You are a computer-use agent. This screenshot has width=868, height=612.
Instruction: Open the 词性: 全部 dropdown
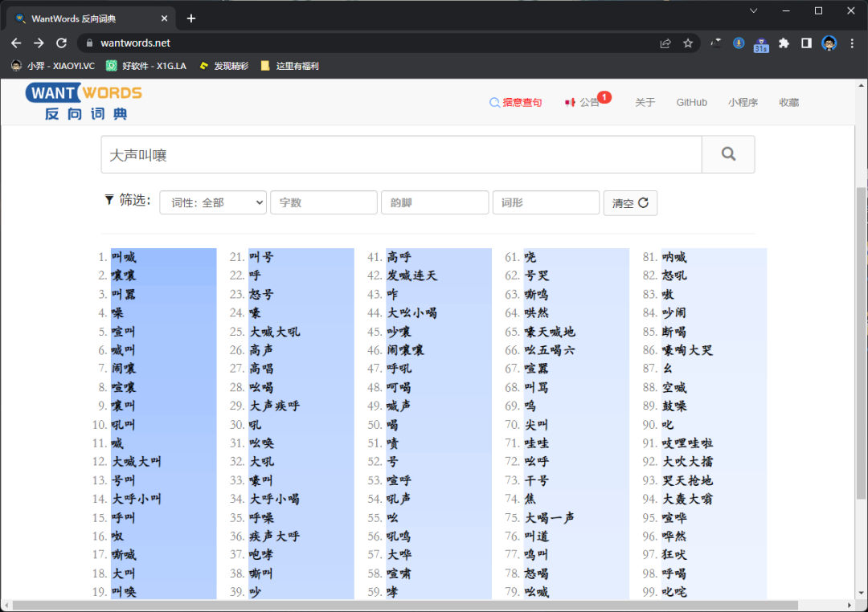click(212, 202)
